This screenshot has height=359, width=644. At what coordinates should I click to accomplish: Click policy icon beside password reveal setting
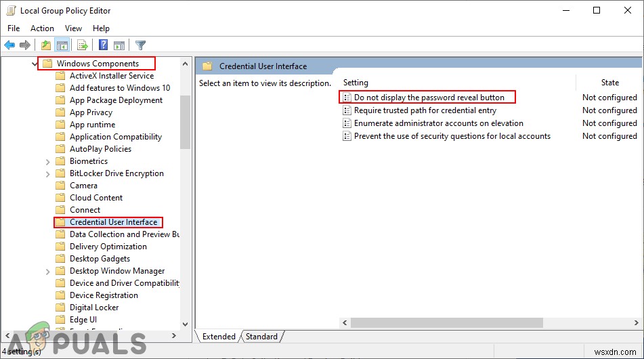[x=347, y=98]
